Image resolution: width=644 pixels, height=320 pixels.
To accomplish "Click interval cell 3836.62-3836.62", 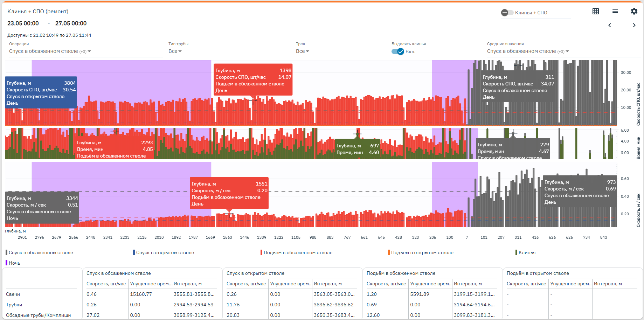I will coord(334,305).
